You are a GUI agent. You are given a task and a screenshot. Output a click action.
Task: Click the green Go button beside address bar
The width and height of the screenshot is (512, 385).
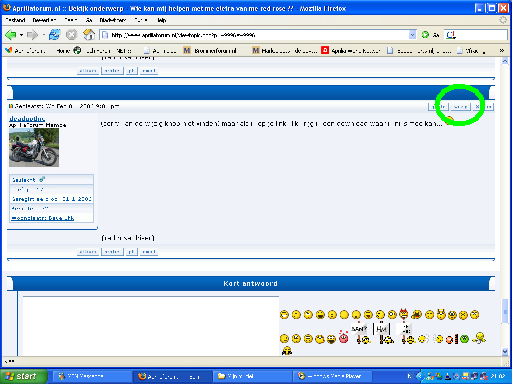coord(425,35)
